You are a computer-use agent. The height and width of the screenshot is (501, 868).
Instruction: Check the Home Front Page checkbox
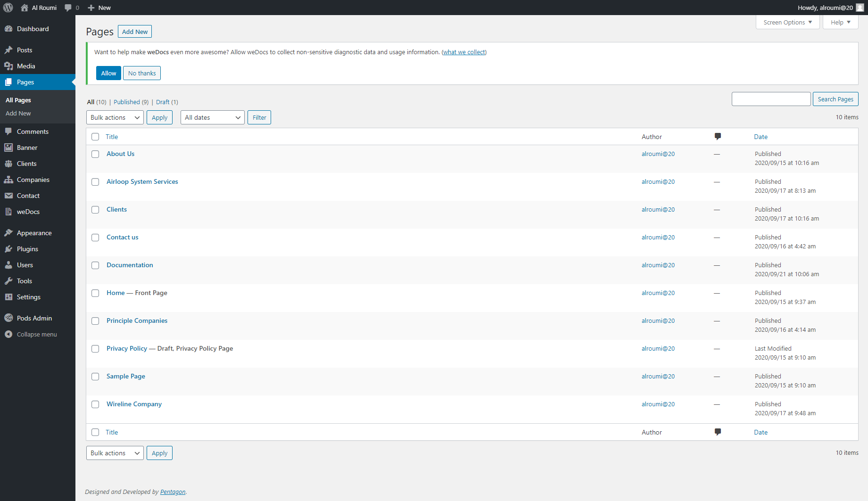coord(95,293)
